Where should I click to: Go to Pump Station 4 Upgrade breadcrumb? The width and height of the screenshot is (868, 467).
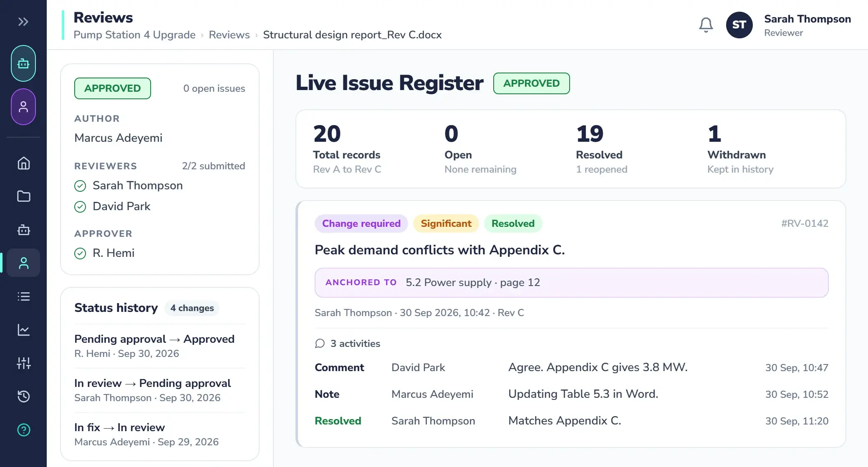pos(134,35)
